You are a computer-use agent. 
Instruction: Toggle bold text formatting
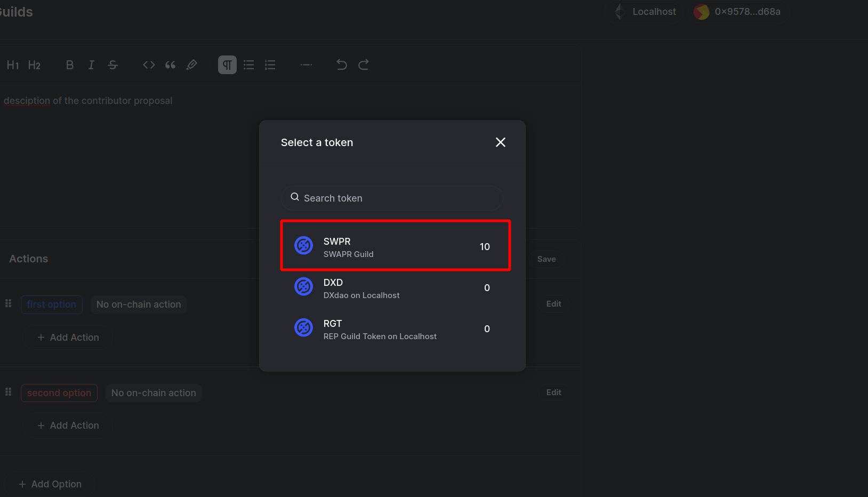[69, 65]
